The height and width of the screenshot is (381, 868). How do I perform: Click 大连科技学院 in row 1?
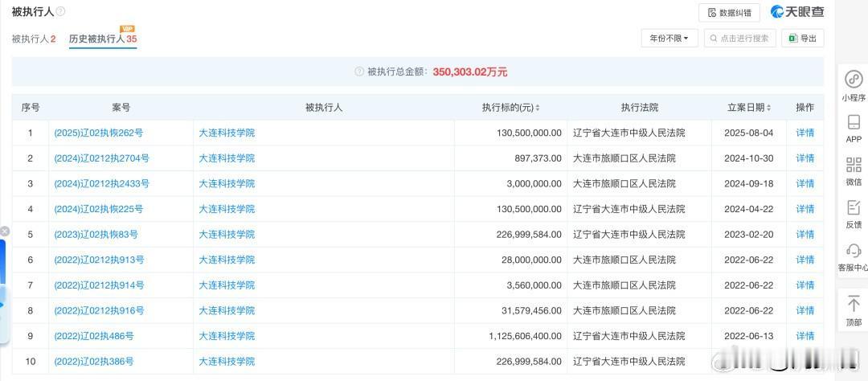point(227,133)
